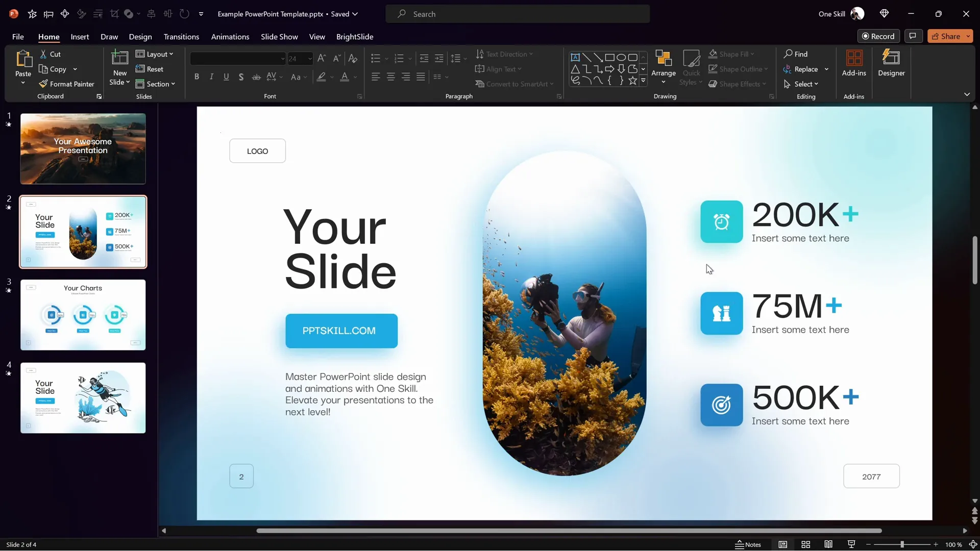The width and height of the screenshot is (980, 551).
Task: Start Slide Show from status bar
Action: pyautogui.click(x=851, y=544)
